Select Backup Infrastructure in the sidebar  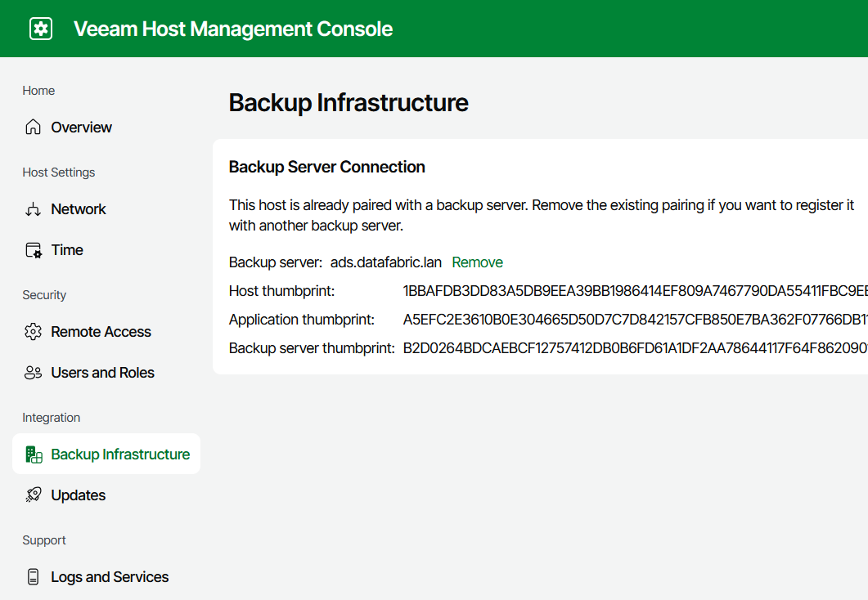pyautogui.click(x=106, y=454)
